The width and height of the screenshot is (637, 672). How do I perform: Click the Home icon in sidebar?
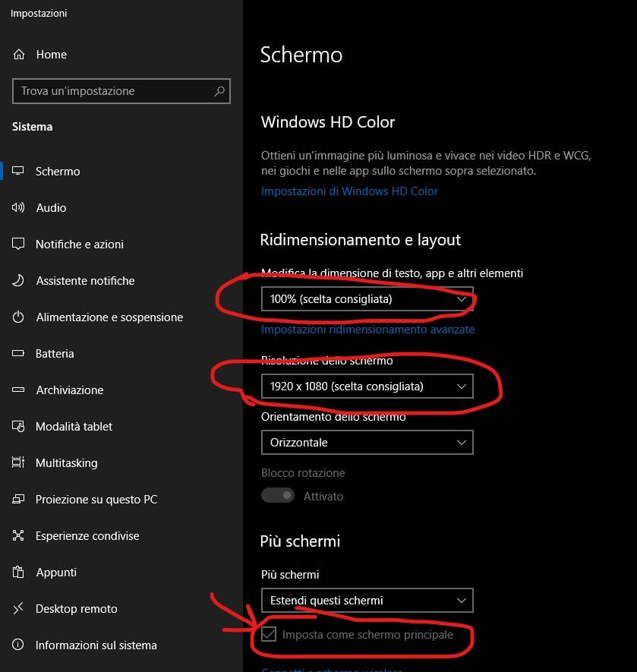19,55
